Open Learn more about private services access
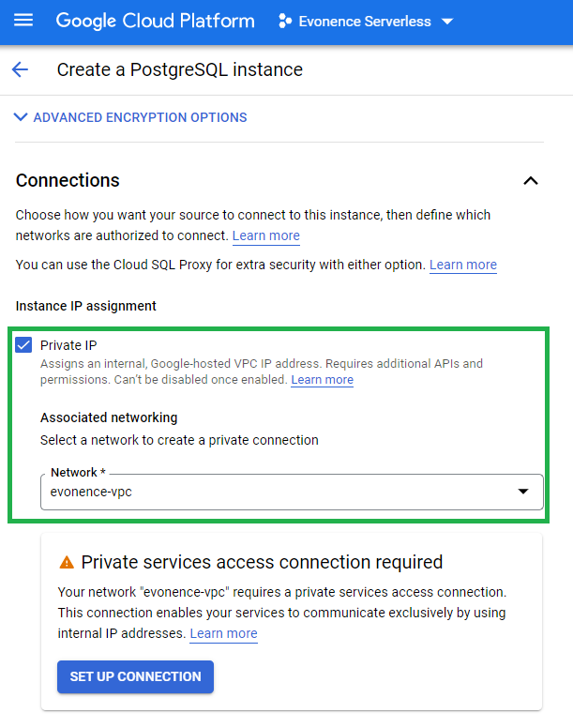Image resolution: width=573 pixels, height=728 pixels. point(223,633)
